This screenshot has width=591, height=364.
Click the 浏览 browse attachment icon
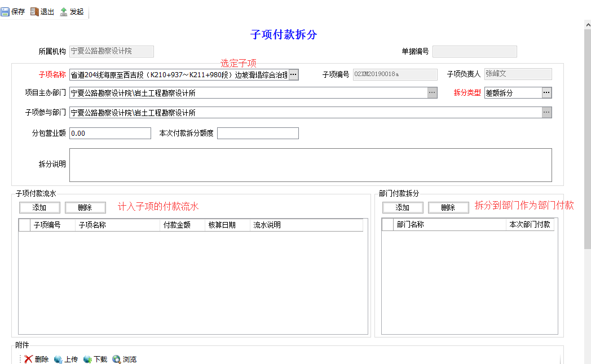(117, 359)
